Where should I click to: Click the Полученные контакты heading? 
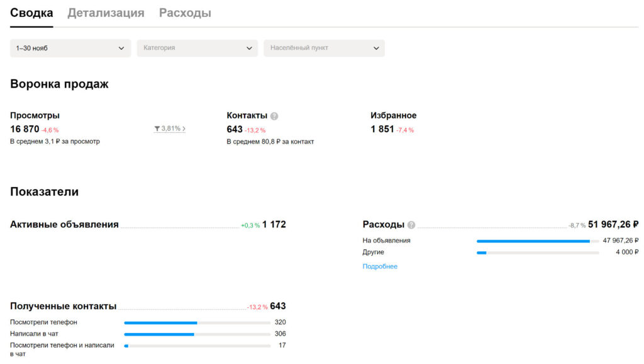[x=64, y=307]
